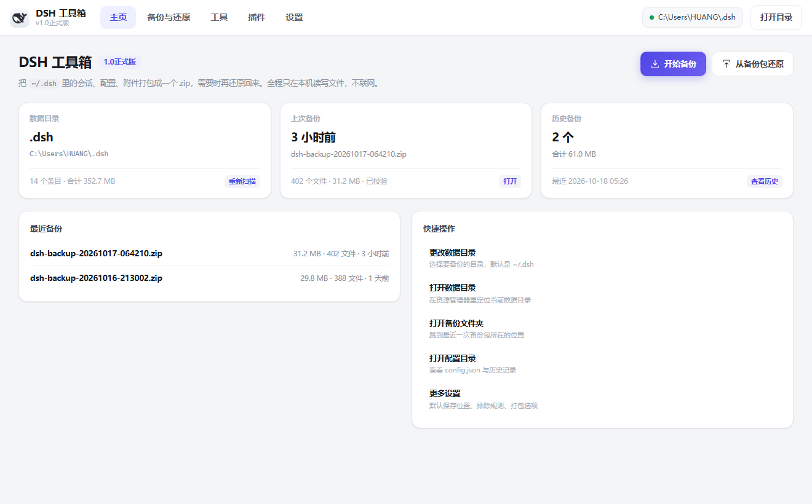This screenshot has height=504, width=812.
Task: Click the 最近 2026-10-18 05:26 text
Action: tap(590, 181)
